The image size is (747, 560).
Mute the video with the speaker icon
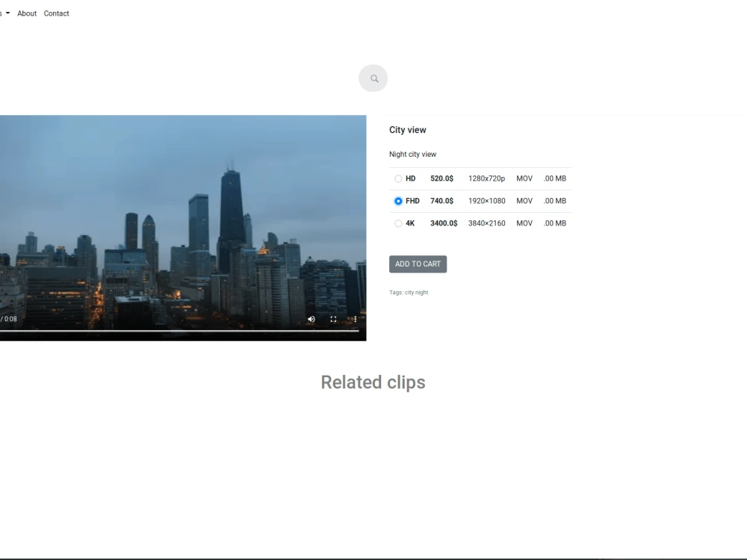click(311, 319)
